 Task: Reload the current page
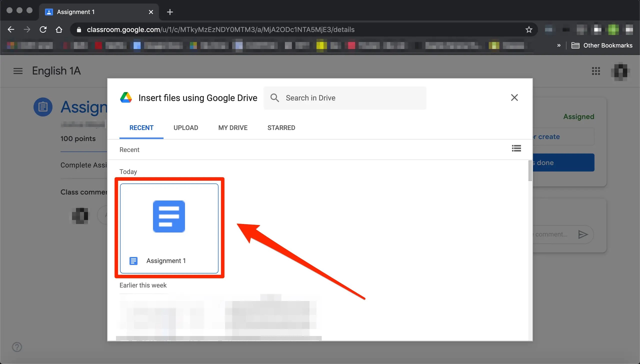(43, 30)
